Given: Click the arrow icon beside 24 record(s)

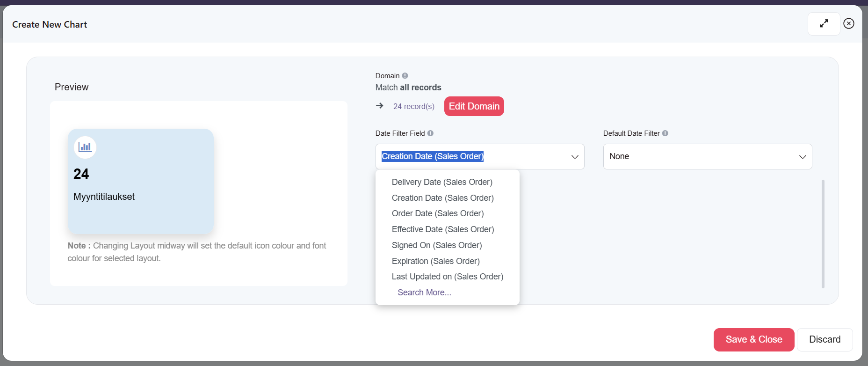Looking at the screenshot, I should click(380, 106).
